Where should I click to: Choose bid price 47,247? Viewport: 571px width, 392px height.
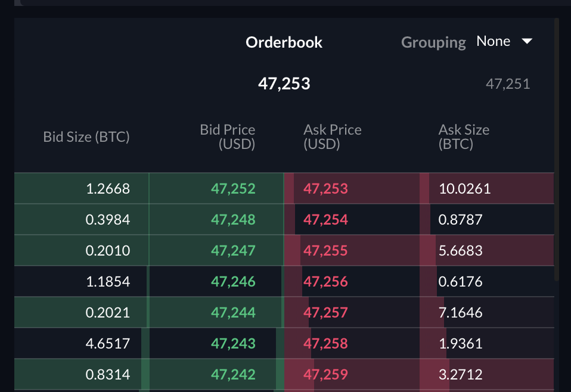[x=233, y=251]
